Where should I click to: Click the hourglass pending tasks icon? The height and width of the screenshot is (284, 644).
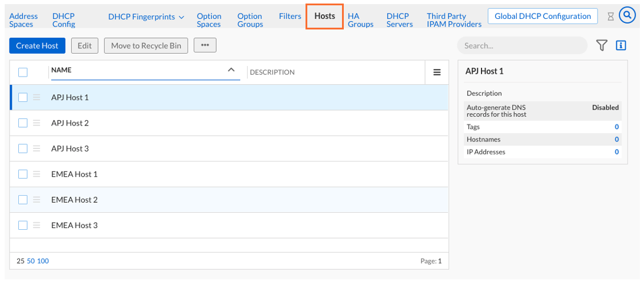610,16
